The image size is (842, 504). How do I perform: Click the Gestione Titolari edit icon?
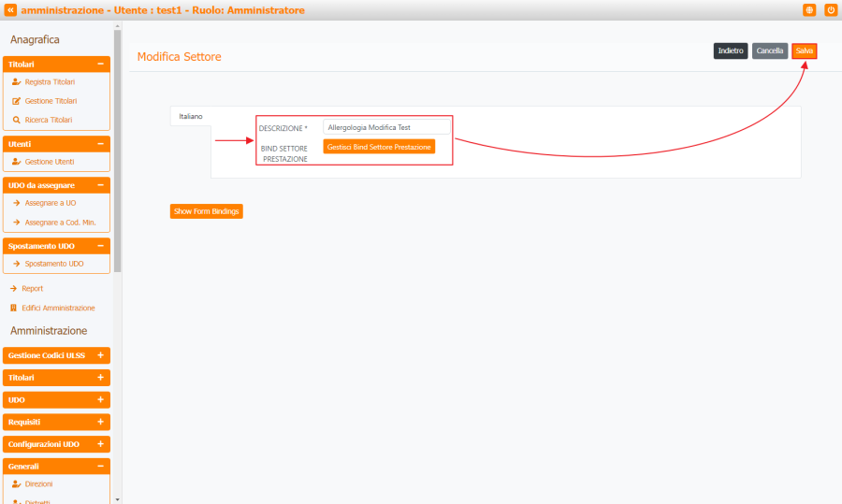[16, 101]
